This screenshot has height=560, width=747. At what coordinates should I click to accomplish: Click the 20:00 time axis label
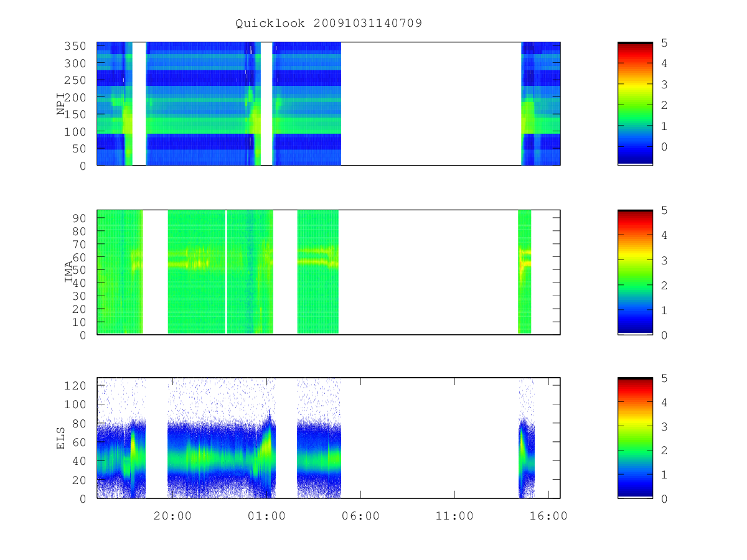(172, 516)
